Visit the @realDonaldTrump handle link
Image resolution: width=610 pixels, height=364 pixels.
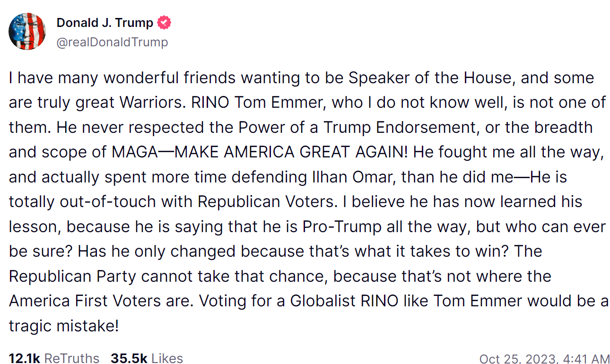tap(113, 42)
